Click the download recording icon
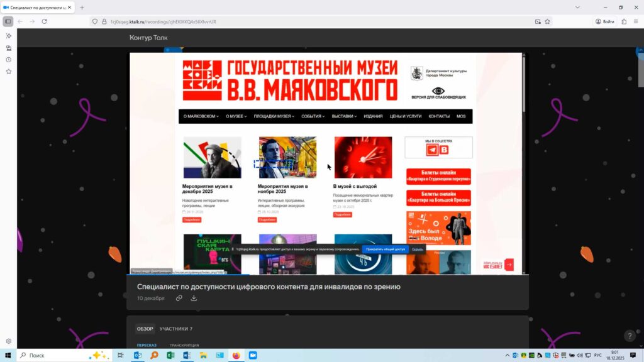Image resolution: width=644 pixels, height=362 pixels. (x=194, y=298)
